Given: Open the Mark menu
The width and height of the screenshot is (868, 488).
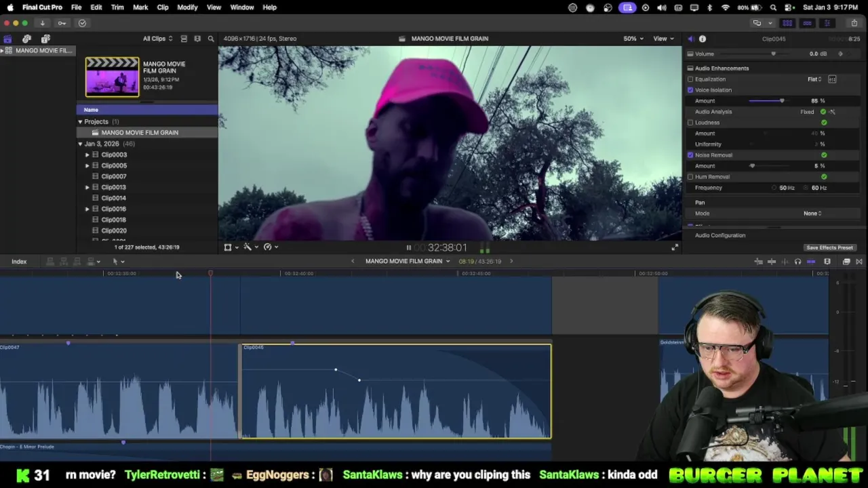Looking at the screenshot, I should pos(140,7).
